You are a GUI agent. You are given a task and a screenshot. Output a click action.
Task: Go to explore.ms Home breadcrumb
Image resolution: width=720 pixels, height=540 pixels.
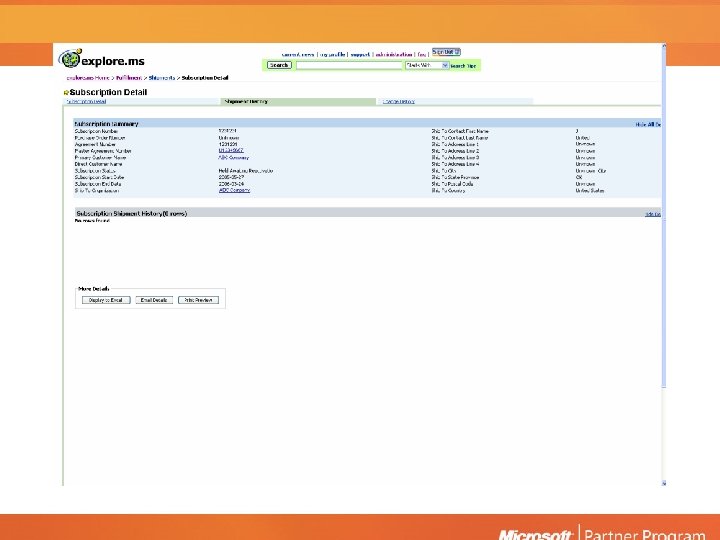click(x=88, y=78)
